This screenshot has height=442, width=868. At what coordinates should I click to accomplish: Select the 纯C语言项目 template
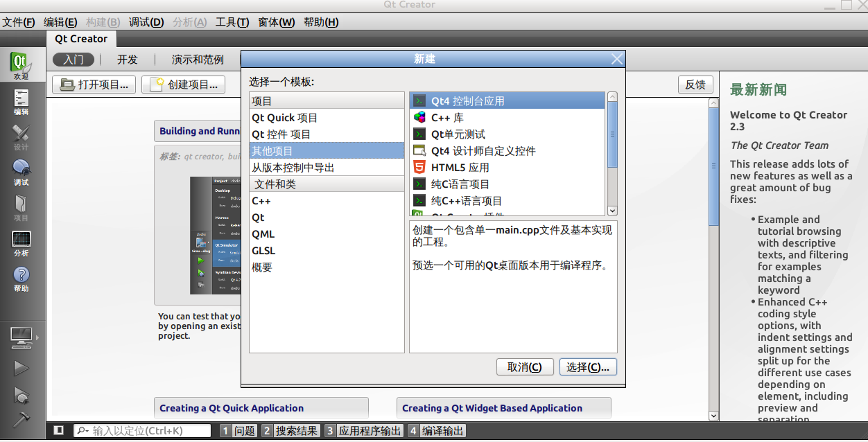pyautogui.click(x=507, y=184)
